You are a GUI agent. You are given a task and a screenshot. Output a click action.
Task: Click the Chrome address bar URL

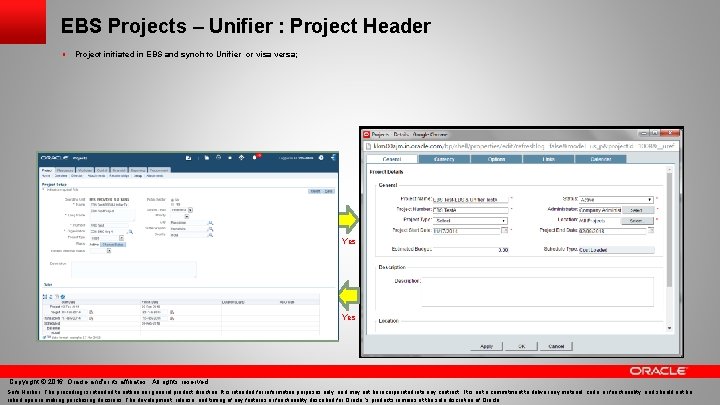pyautogui.click(x=523, y=146)
